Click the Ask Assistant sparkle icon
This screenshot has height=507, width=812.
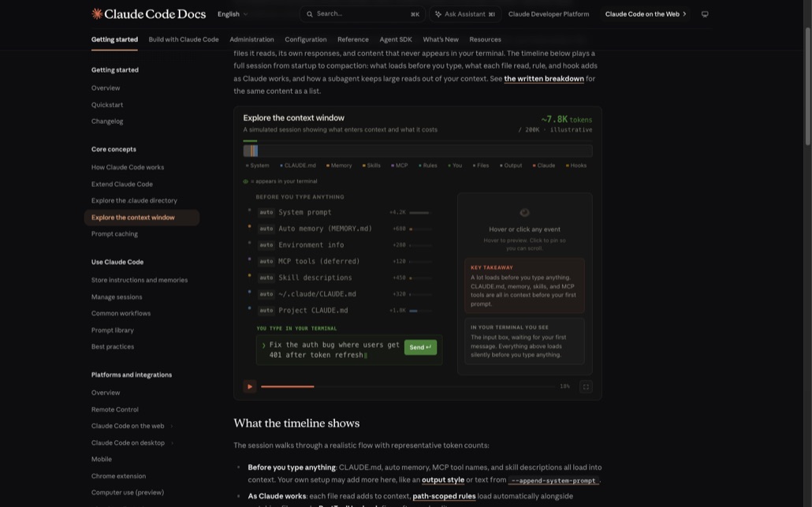(438, 14)
